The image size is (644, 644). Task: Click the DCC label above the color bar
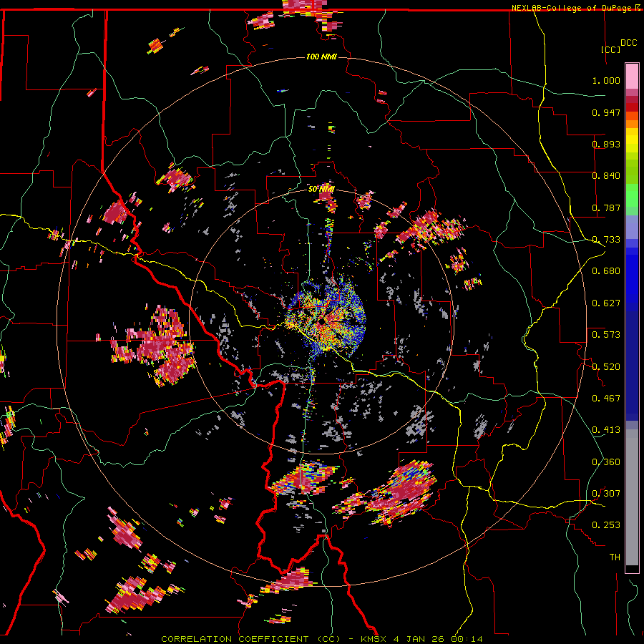tap(628, 43)
